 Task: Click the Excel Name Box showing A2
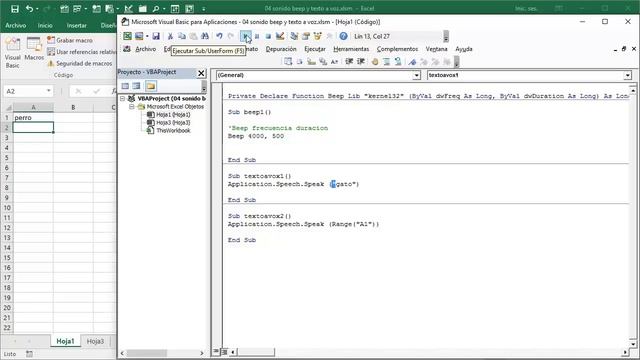tap(28, 91)
